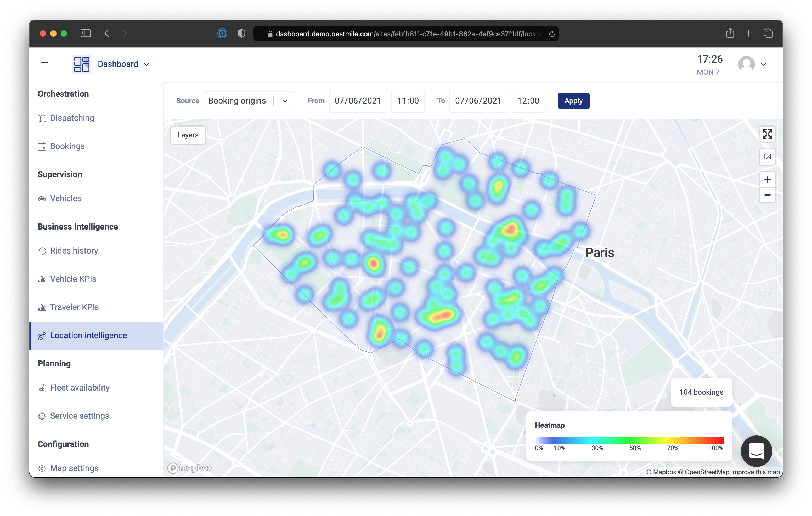Open Rides history page
812x516 pixels.
74,251
